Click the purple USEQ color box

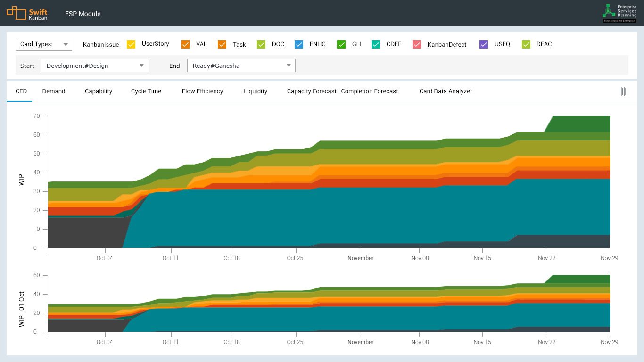point(484,44)
